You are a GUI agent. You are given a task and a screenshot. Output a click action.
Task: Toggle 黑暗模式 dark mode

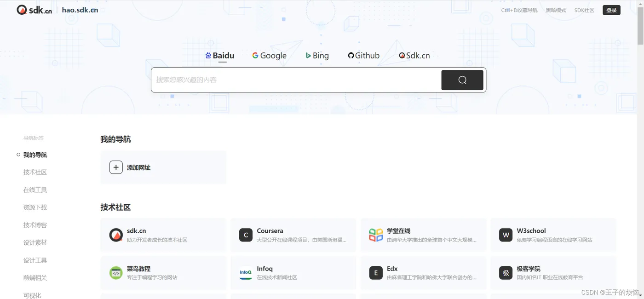556,10
